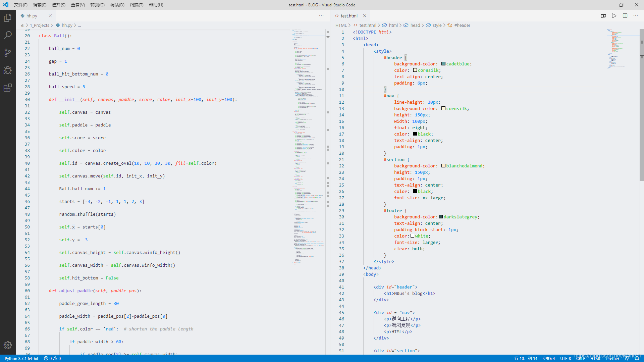Open darkslategrey color swatch
644x362 pixels.
[x=441, y=217]
